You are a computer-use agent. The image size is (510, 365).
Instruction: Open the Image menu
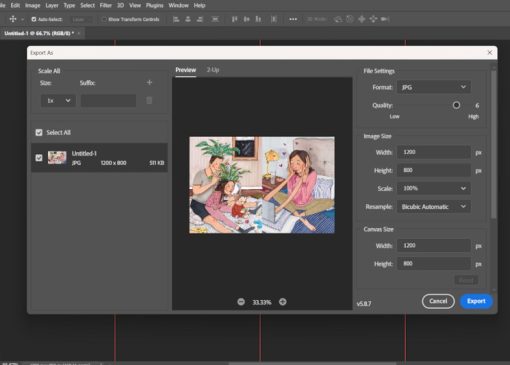tap(33, 5)
